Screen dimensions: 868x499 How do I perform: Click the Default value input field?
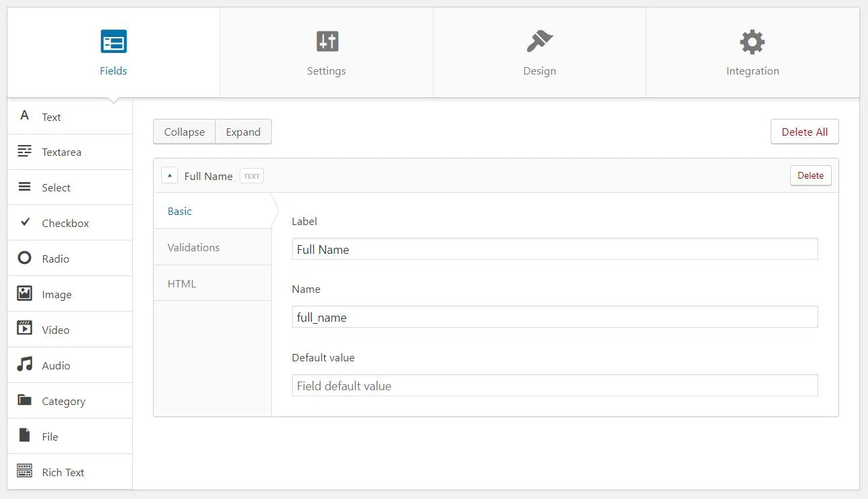pos(554,385)
